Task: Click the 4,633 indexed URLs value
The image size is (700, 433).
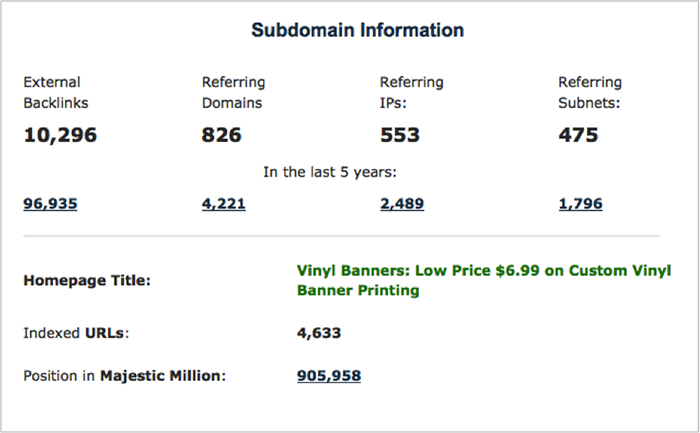Action: point(319,333)
